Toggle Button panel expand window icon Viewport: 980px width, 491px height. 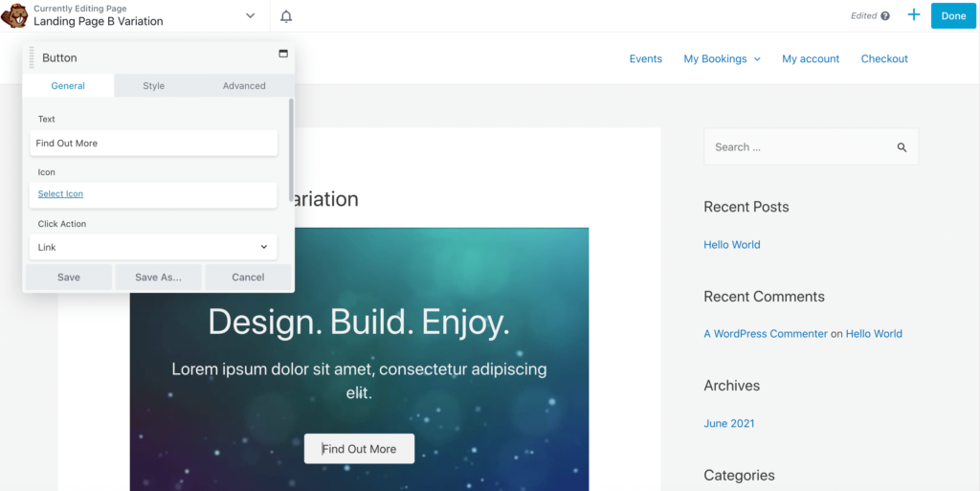pos(283,54)
